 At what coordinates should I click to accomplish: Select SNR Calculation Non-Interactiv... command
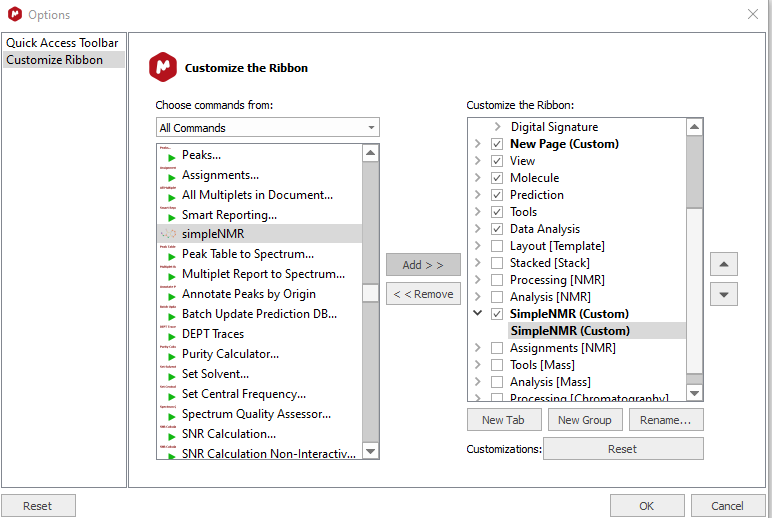click(259, 453)
